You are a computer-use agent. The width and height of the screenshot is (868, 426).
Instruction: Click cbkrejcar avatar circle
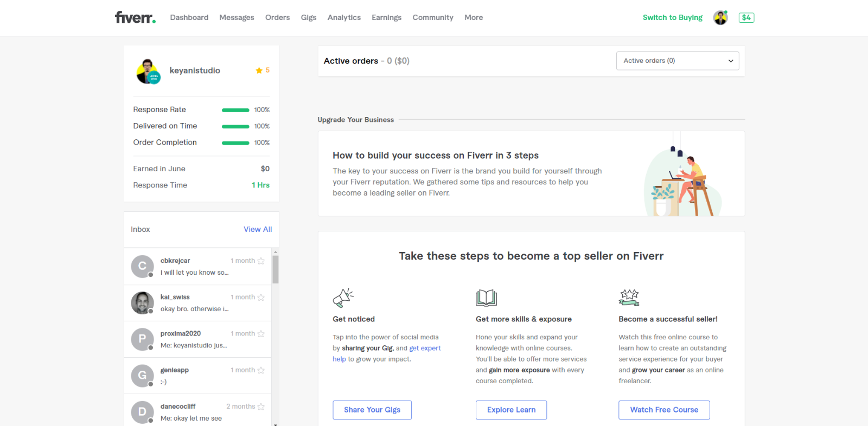(142, 266)
